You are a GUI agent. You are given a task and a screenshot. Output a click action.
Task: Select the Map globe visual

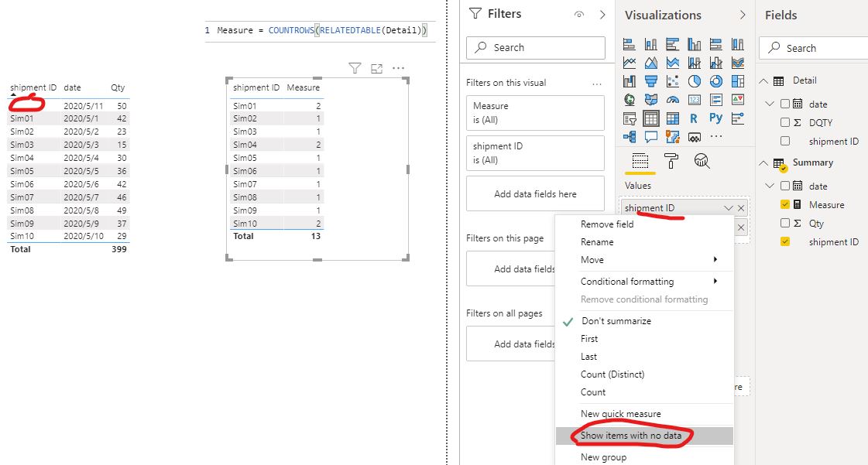click(630, 100)
